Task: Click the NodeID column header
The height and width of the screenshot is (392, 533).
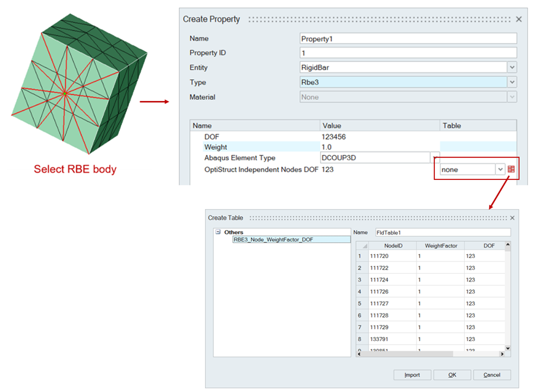Action: pyautogui.click(x=392, y=245)
